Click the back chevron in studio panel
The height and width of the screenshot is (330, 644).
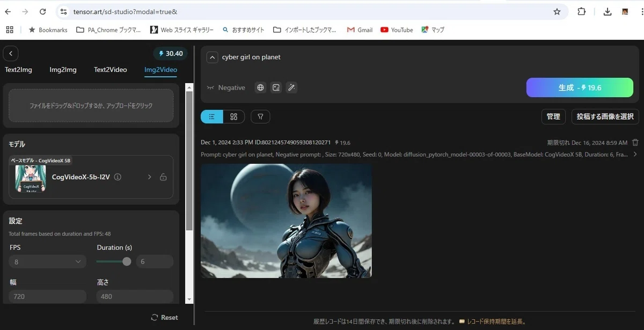click(11, 53)
